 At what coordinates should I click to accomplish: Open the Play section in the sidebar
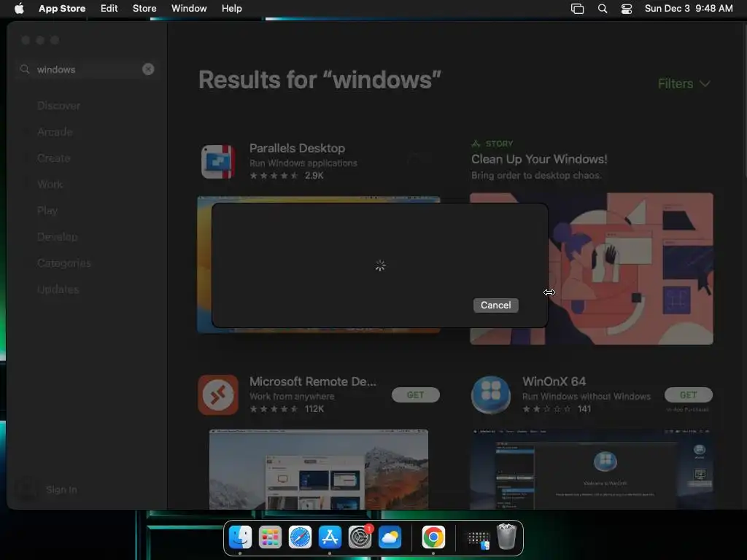47,211
